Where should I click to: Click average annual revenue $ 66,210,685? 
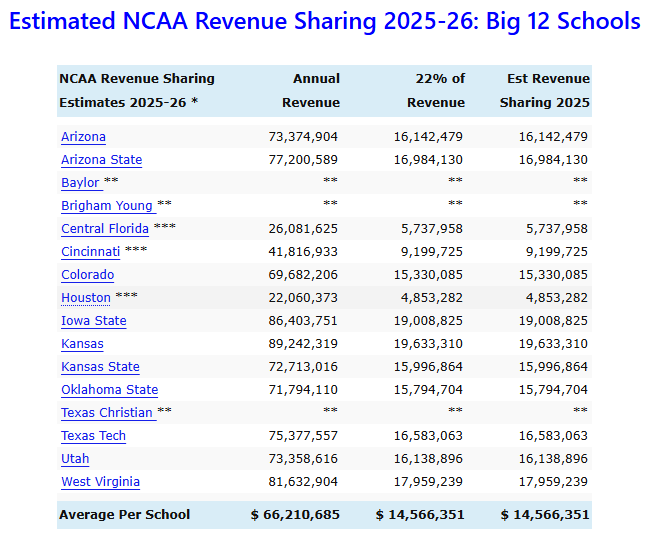(x=295, y=515)
